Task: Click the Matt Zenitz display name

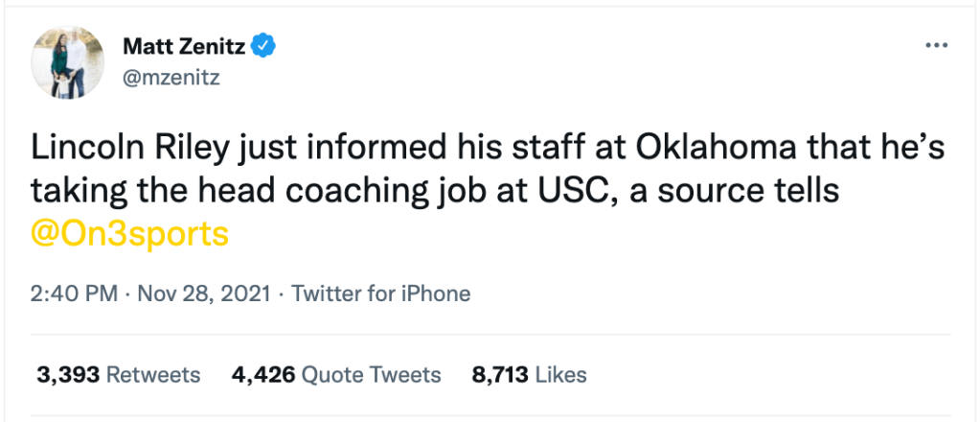Action: [x=184, y=45]
